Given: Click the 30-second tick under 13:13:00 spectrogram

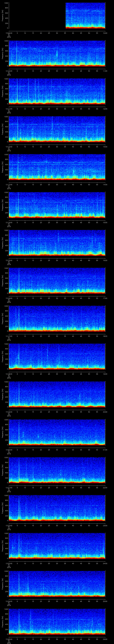Looking at the screenshot, I should pyautogui.click(x=57, y=184).
